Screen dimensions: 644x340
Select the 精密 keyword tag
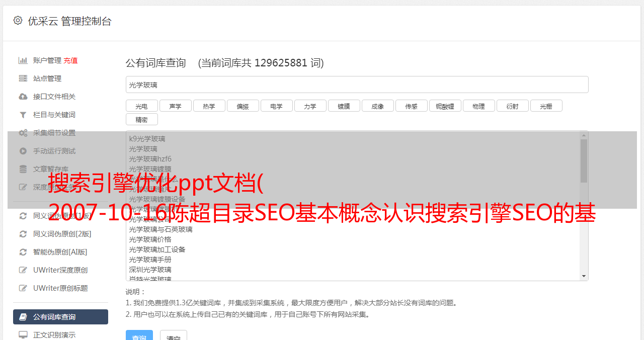141,119
